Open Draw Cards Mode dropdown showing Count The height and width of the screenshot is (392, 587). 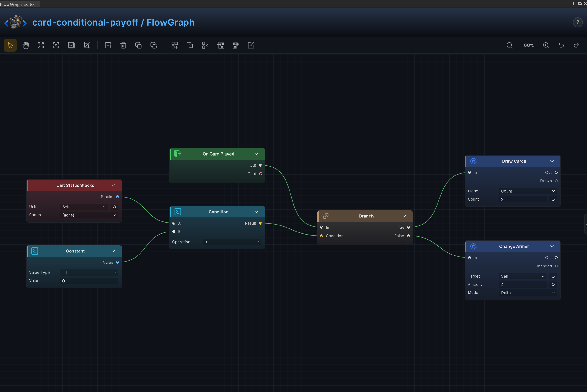pyautogui.click(x=527, y=191)
